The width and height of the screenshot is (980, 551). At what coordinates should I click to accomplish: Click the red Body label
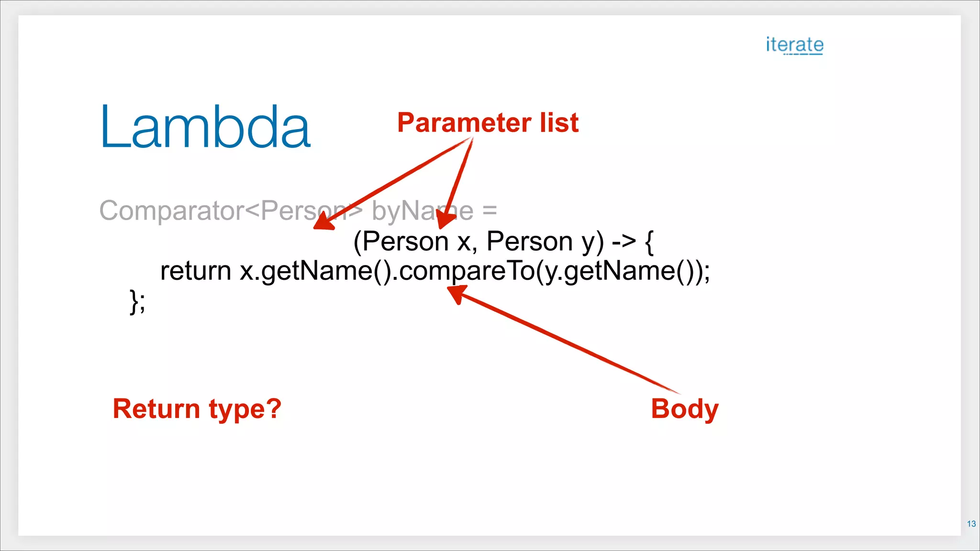coord(684,409)
